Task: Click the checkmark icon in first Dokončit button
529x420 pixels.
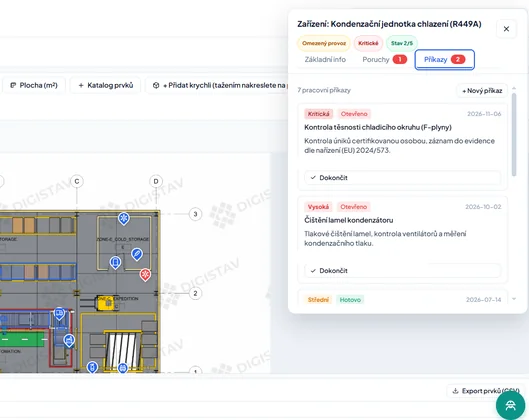Action: (x=313, y=178)
